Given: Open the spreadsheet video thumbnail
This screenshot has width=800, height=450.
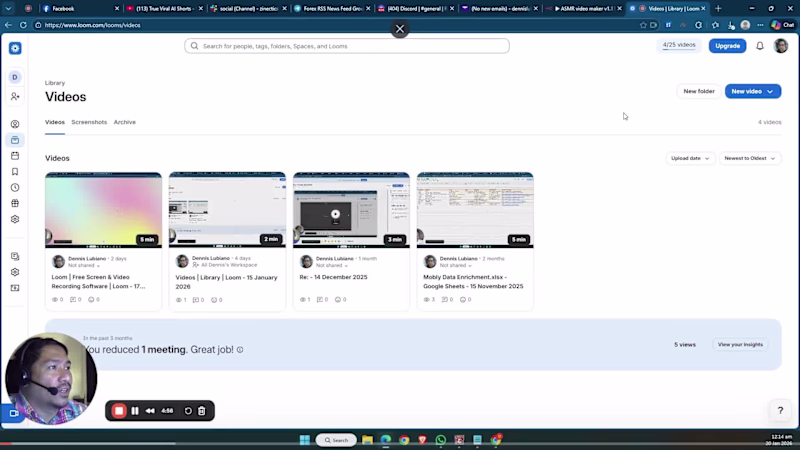Looking at the screenshot, I should coord(475,210).
